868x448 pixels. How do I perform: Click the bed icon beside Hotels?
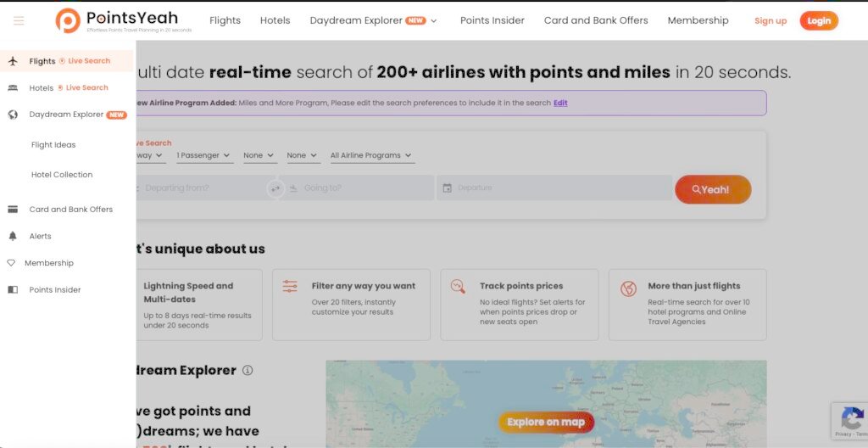[13, 88]
